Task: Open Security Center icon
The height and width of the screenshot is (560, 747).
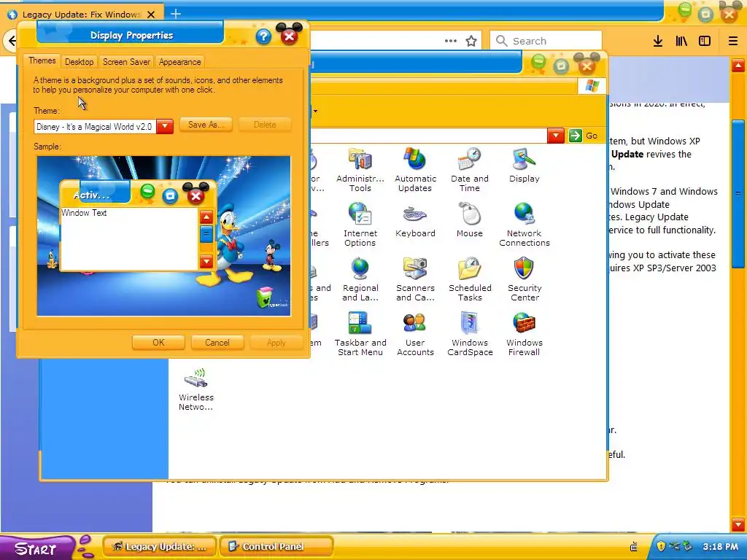Action: (524, 279)
